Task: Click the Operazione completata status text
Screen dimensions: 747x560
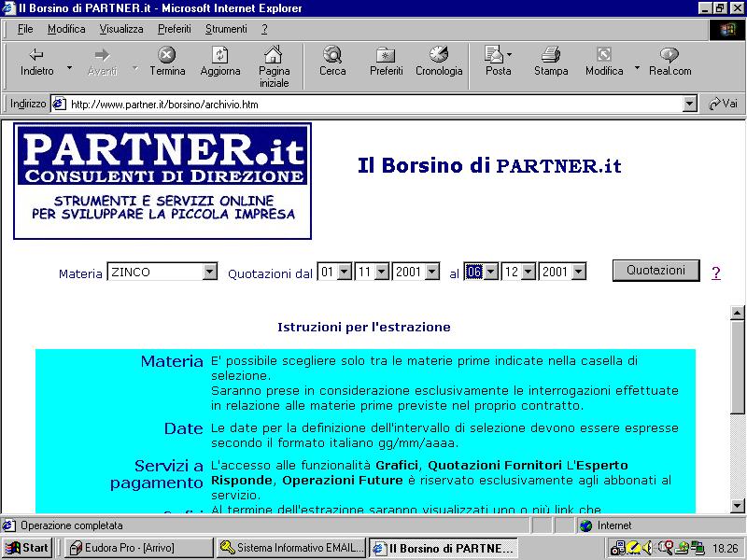Action: [x=72, y=525]
